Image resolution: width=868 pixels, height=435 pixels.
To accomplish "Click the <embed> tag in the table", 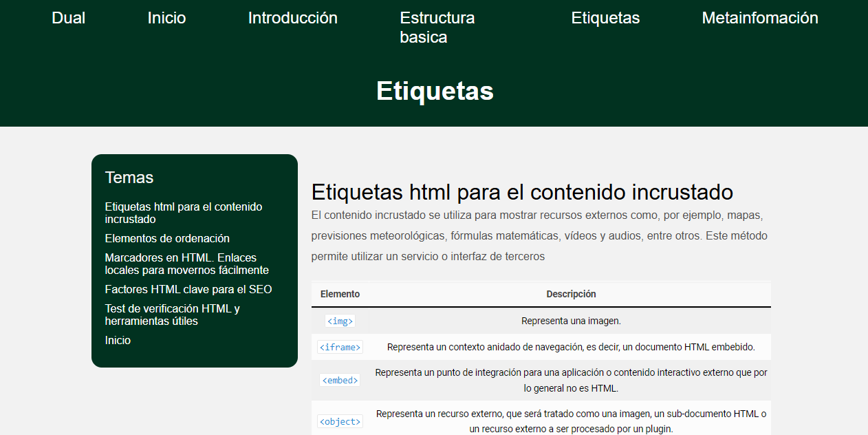I will pos(340,380).
